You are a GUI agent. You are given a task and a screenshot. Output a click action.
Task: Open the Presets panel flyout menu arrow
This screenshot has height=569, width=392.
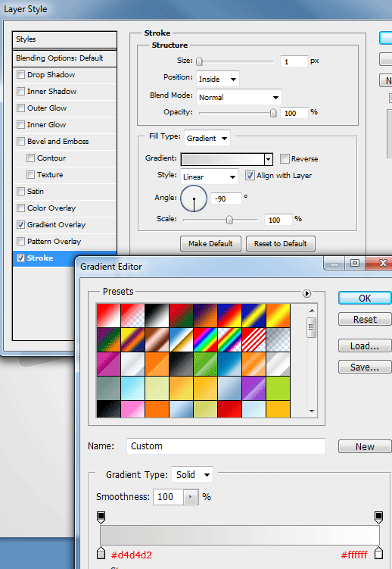point(306,293)
